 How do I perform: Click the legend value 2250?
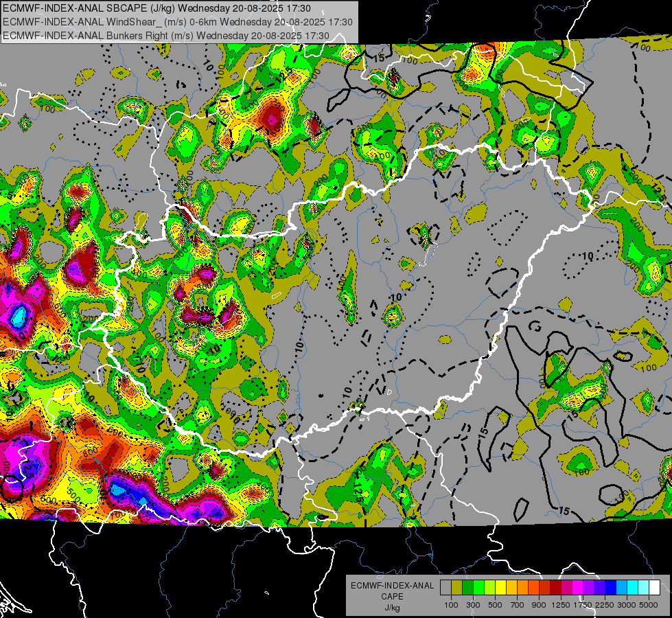coord(605,605)
